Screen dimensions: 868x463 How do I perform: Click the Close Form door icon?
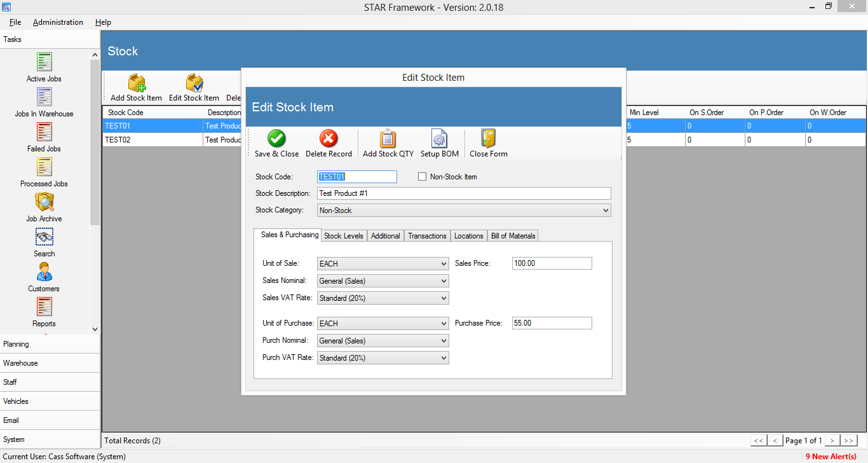tap(488, 139)
